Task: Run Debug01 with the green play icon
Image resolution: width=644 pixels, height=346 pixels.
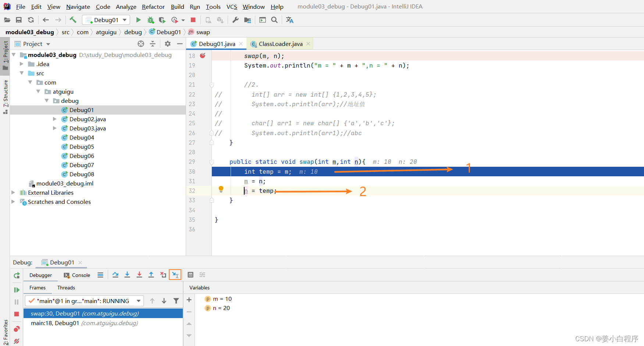Action: point(138,20)
